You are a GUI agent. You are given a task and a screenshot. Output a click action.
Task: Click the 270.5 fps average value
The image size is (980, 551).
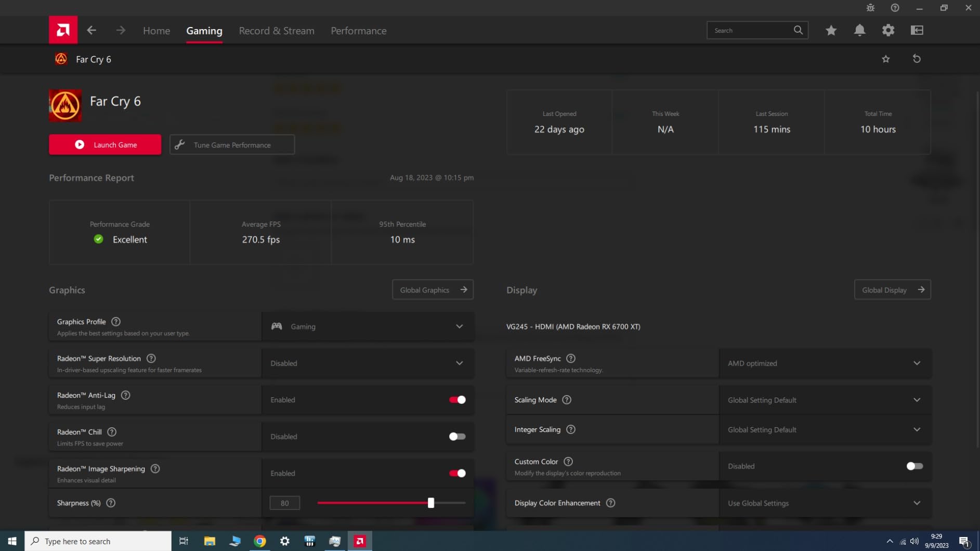261,240
